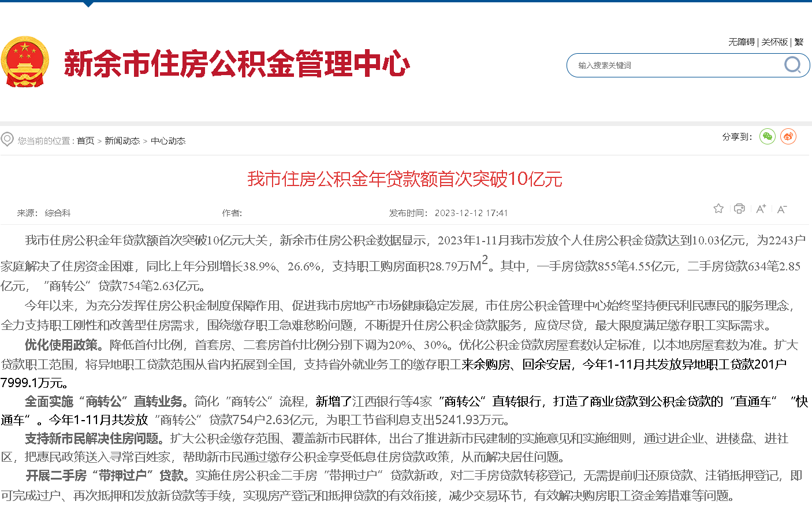Click the publish time 2023-12-12 17:41
This screenshot has width=812, height=505.
(471, 213)
